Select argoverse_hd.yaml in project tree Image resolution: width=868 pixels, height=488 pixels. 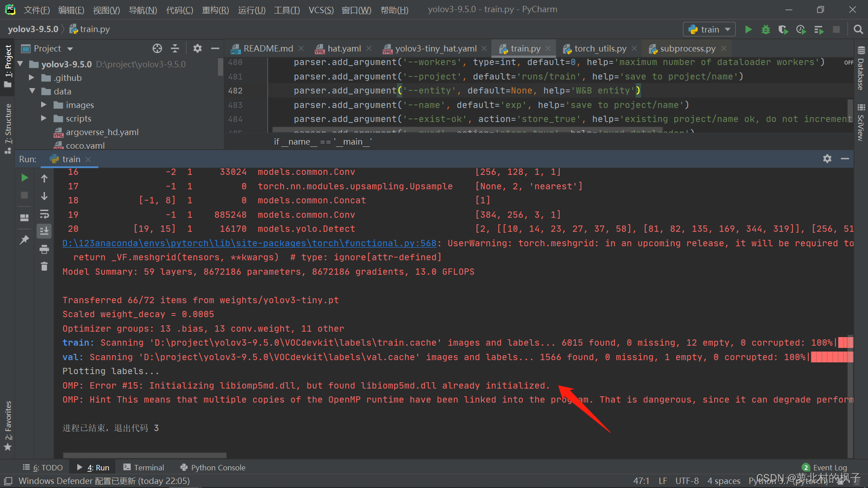[x=102, y=132]
